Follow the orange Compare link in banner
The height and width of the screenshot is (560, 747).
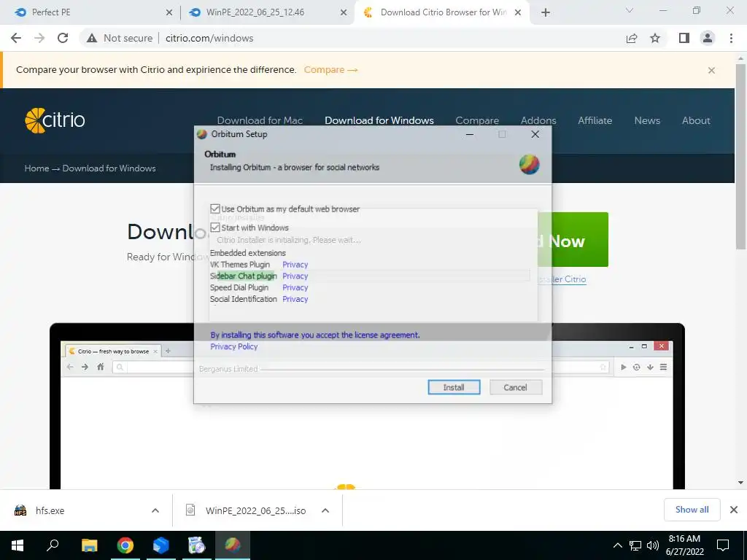tap(330, 69)
